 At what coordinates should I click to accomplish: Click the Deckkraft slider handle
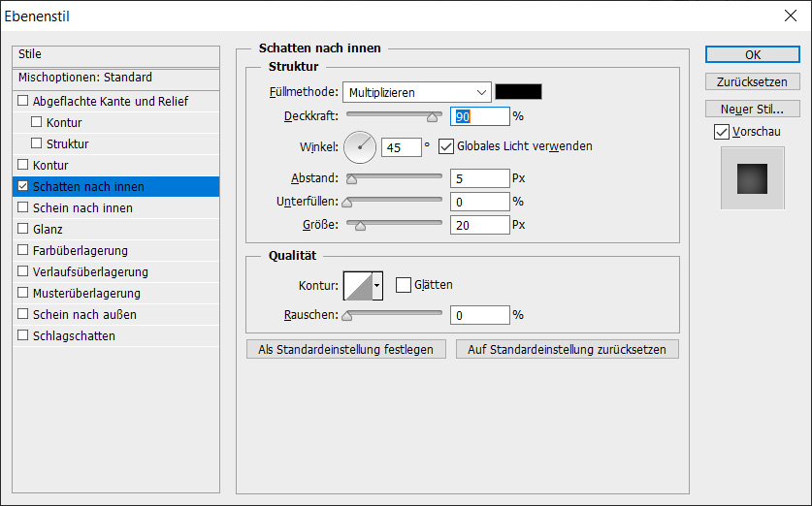(x=433, y=116)
